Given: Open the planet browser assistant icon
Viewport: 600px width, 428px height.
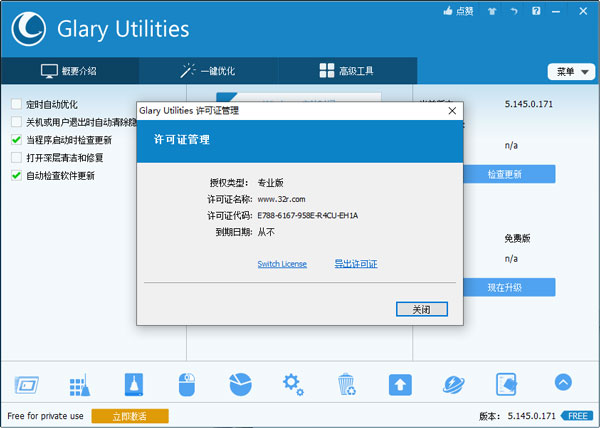Looking at the screenshot, I should pos(454,385).
